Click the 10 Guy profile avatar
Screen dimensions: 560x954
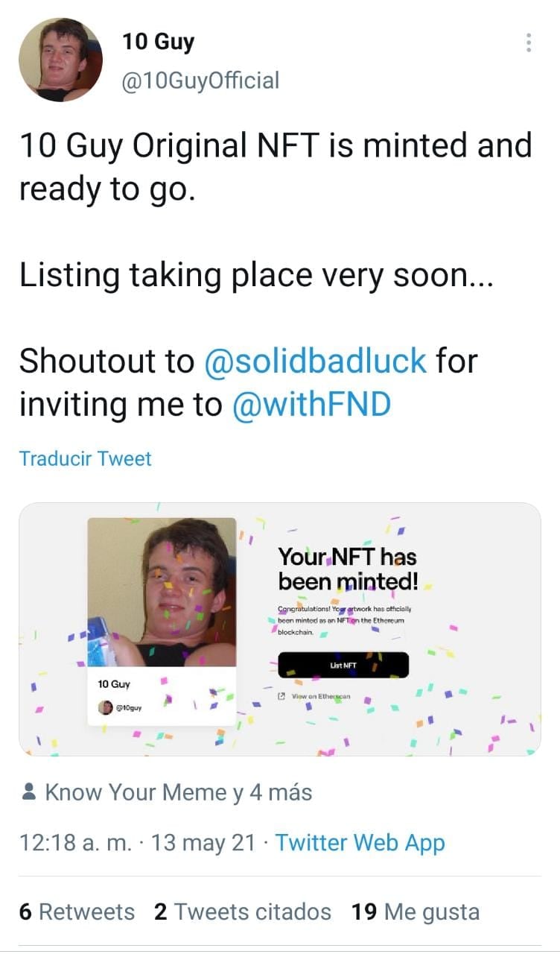[x=60, y=60]
